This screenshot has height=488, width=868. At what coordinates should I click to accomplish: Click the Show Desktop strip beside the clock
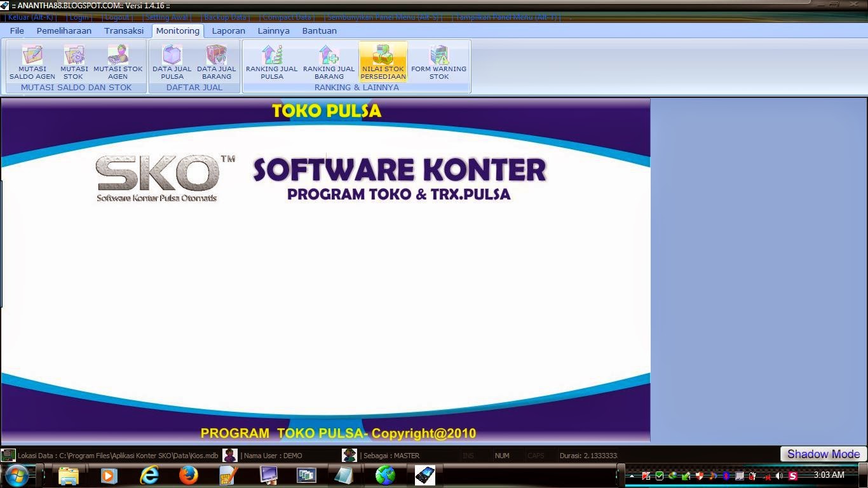pyautogui.click(x=864, y=475)
